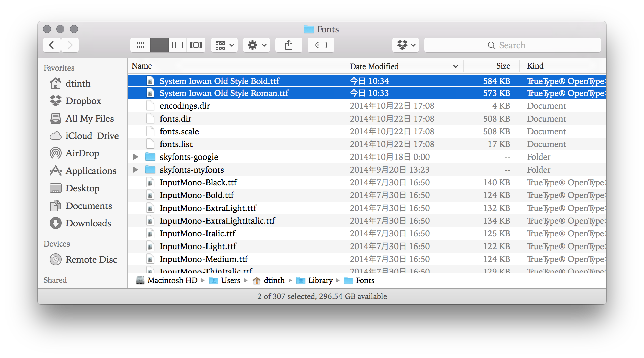The height and width of the screenshot is (358, 644).
Task: Expand the skyfonts-google folder triangle
Action: [x=136, y=157]
